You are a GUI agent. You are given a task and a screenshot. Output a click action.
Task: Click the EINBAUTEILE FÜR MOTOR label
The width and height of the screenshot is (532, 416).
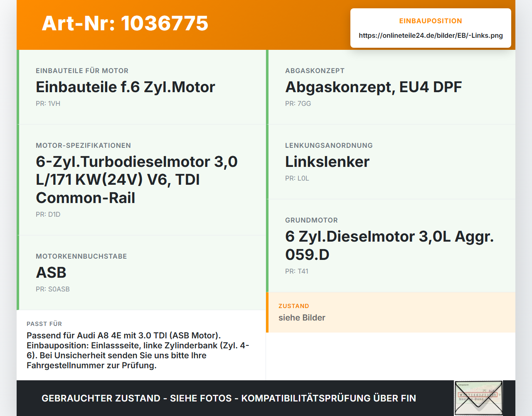[82, 71]
